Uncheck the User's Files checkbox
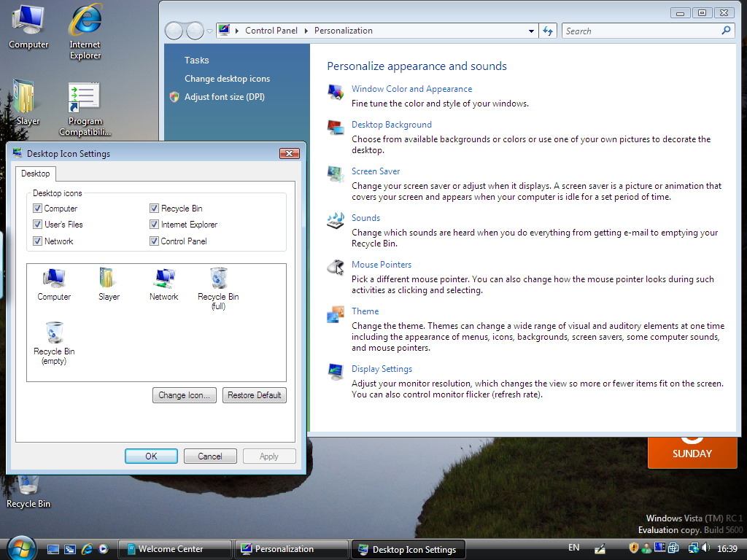Screen dimensions: 747x560 click(37, 225)
